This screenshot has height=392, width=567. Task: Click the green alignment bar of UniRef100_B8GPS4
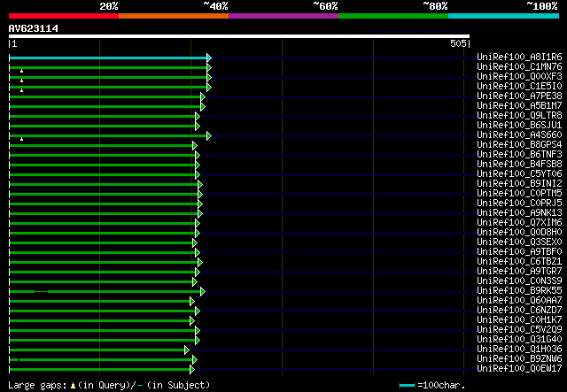pos(101,146)
